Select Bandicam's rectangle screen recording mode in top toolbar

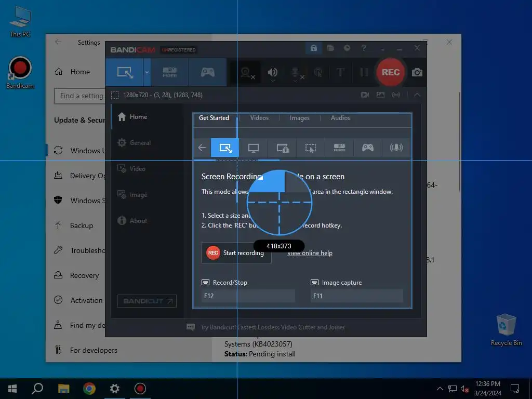(x=125, y=72)
